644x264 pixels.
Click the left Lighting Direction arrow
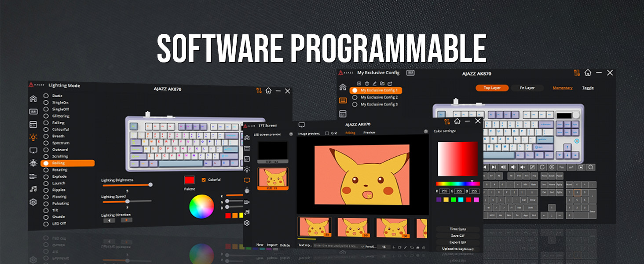pyautogui.click(x=109, y=220)
